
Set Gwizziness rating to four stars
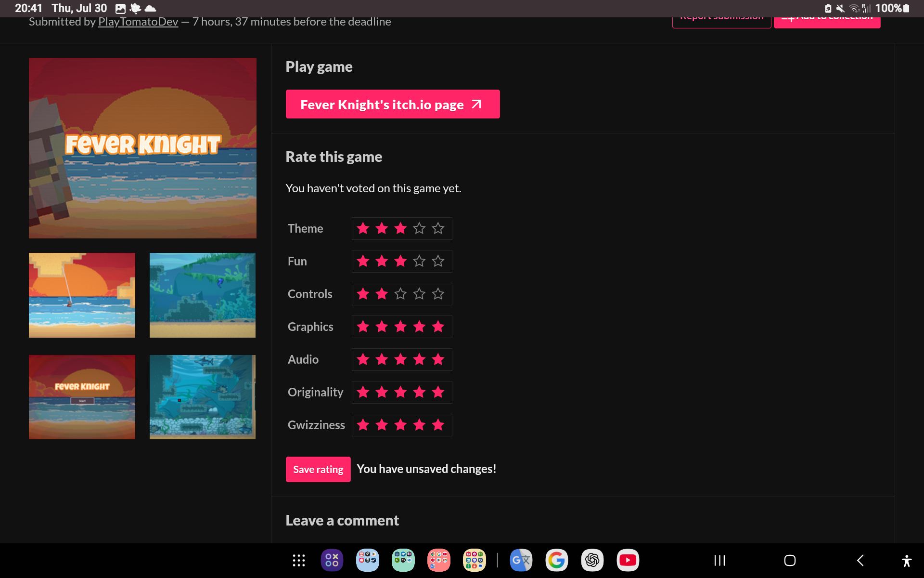pos(419,425)
